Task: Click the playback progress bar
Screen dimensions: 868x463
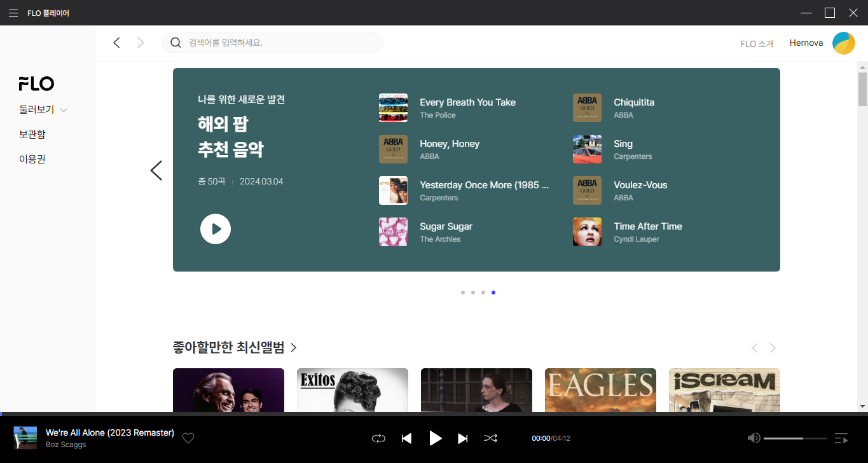Action: 434,414
